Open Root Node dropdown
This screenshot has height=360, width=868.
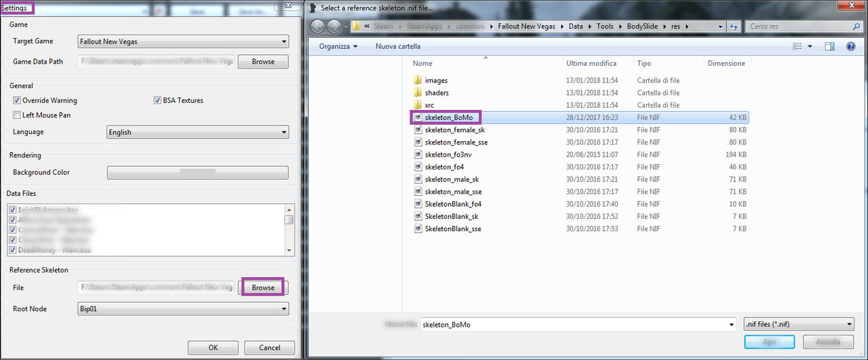[183, 309]
